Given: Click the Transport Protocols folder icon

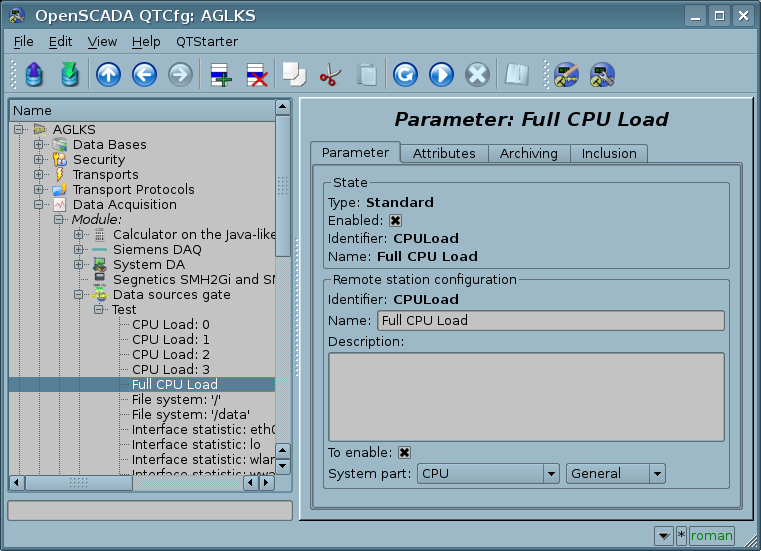Looking at the screenshot, I should [x=60, y=190].
